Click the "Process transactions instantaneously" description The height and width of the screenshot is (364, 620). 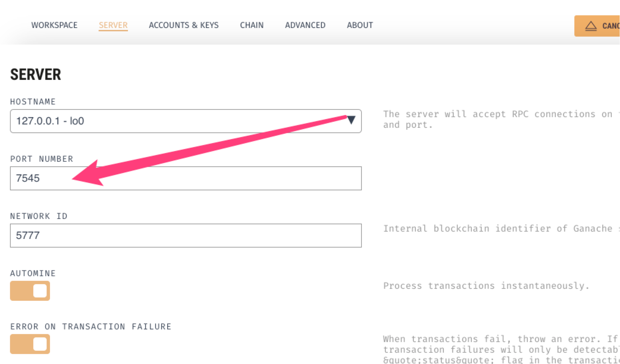click(486, 286)
